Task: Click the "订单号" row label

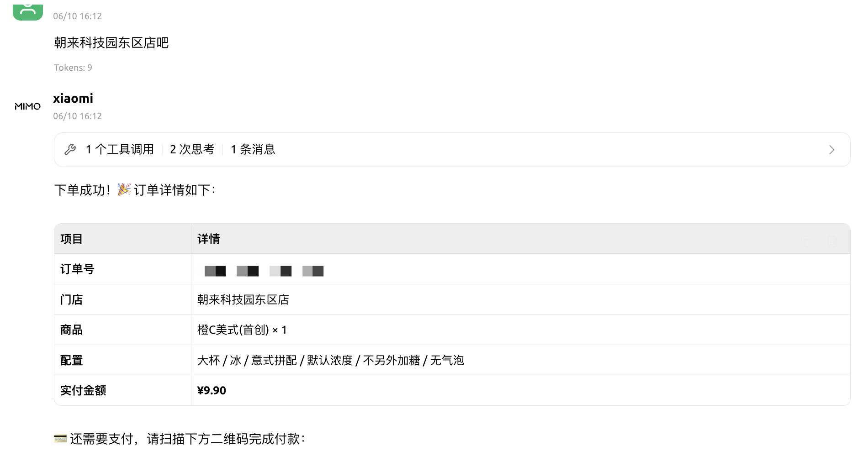Action: click(x=77, y=269)
